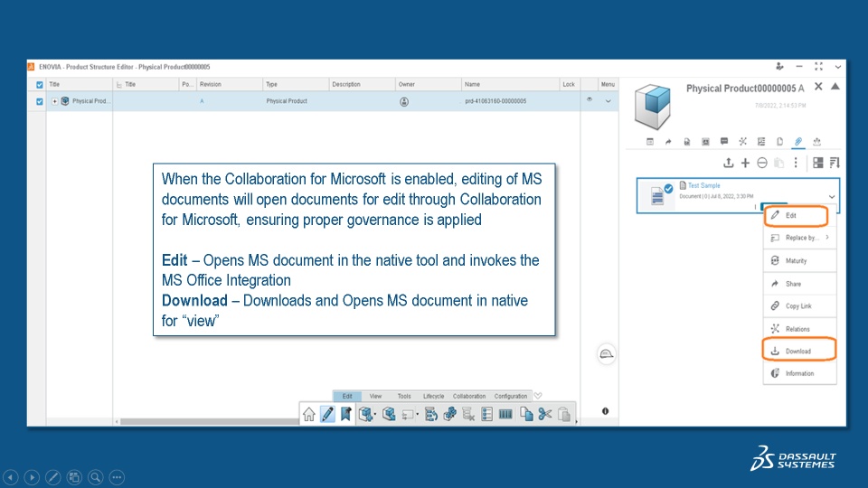Switch tile view layout icon in side panel
The height and width of the screenshot is (488, 868).
817,163
